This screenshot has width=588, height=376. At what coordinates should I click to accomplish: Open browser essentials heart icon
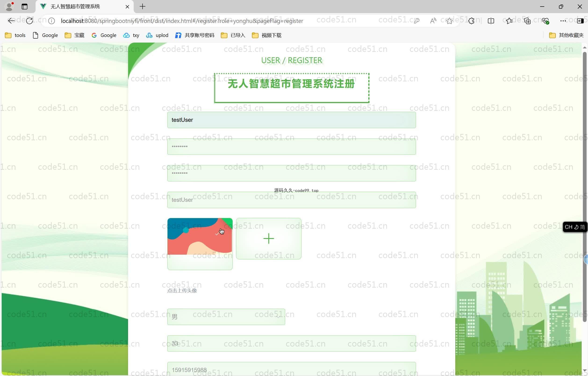click(545, 21)
